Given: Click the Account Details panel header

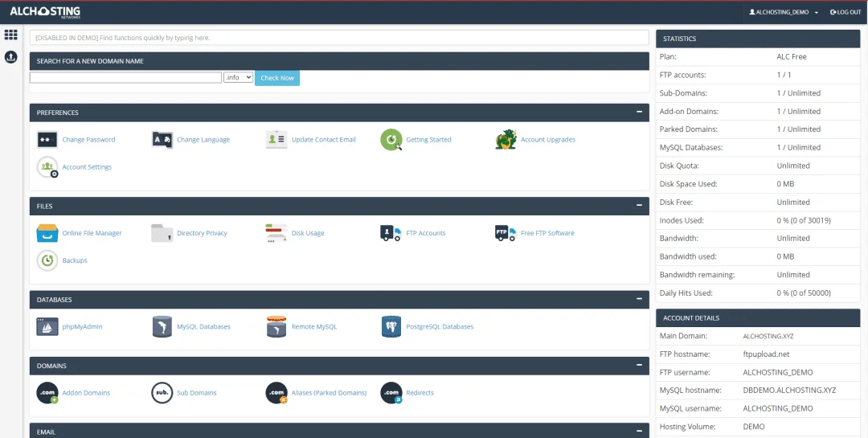Looking at the screenshot, I should [758, 317].
